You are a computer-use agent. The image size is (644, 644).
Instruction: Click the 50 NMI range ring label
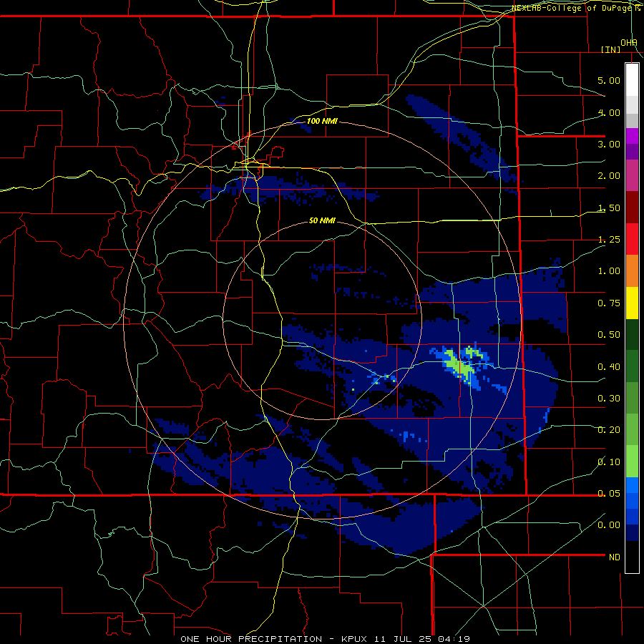(x=322, y=220)
